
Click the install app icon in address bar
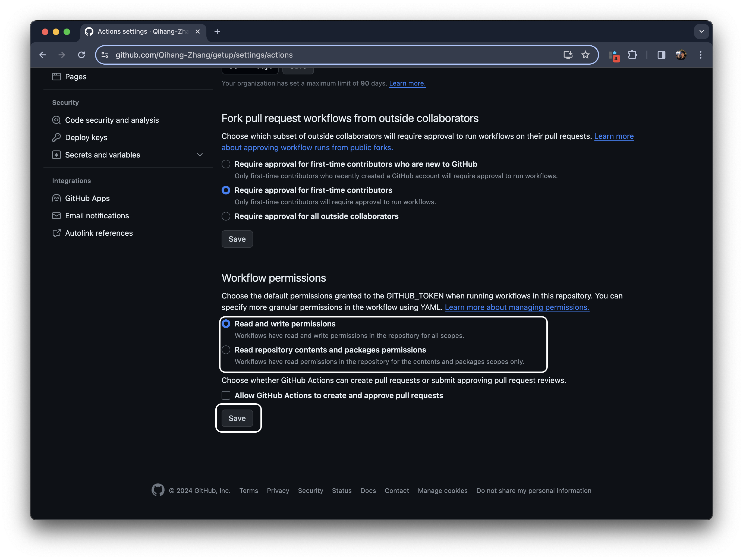(x=568, y=55)
